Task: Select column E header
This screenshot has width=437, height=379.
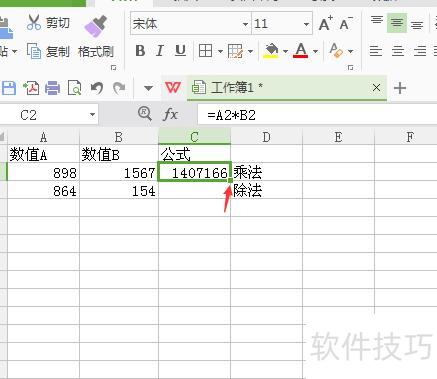Action: pyautogui.click(x=338, y=137)
